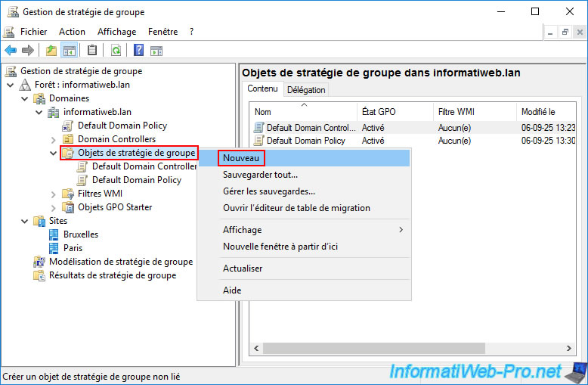Click the clipboard toolbar icon
The width and height of the screenshot is (588, 385).
92,51
